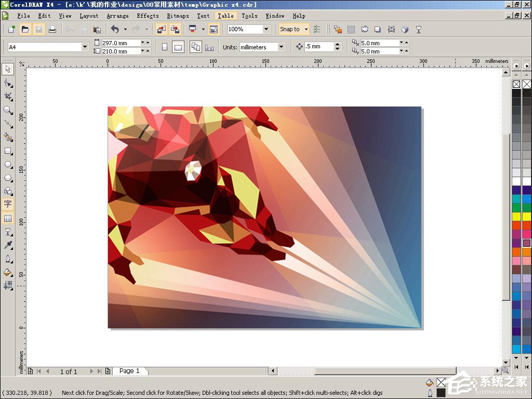Open the A4 paper size dropdown

tap(85, 47)
